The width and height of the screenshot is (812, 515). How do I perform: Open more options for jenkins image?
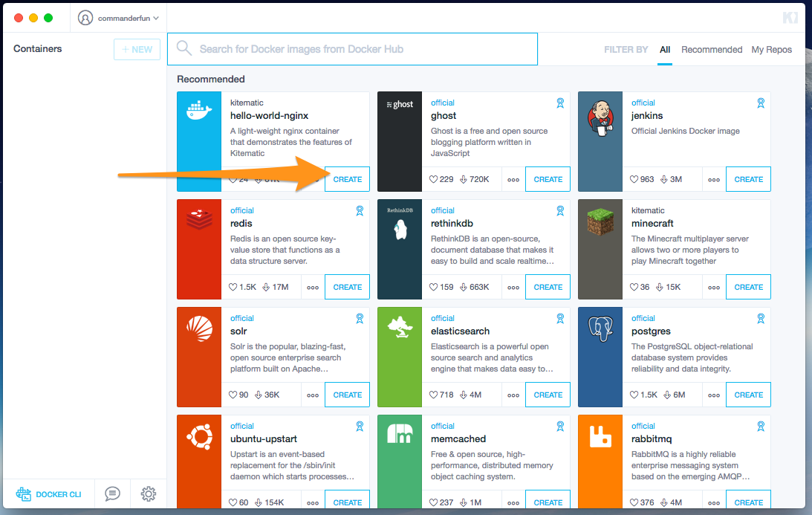click(714, 180)
